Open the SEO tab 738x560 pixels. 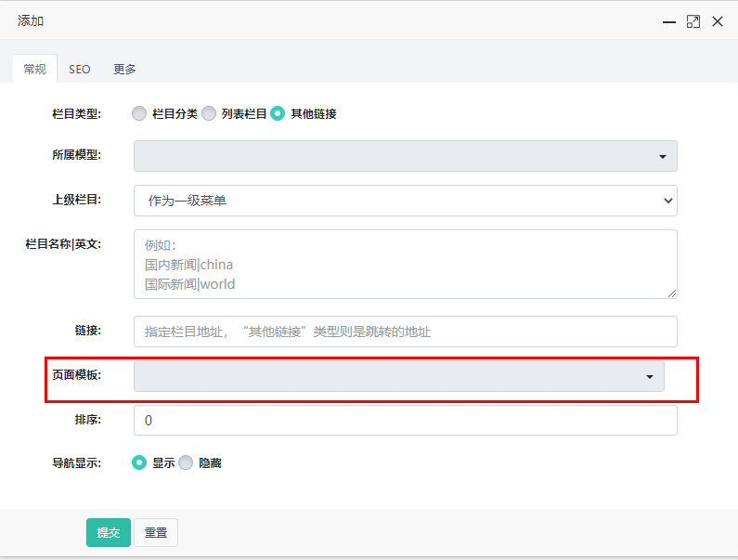pos(80,70)
